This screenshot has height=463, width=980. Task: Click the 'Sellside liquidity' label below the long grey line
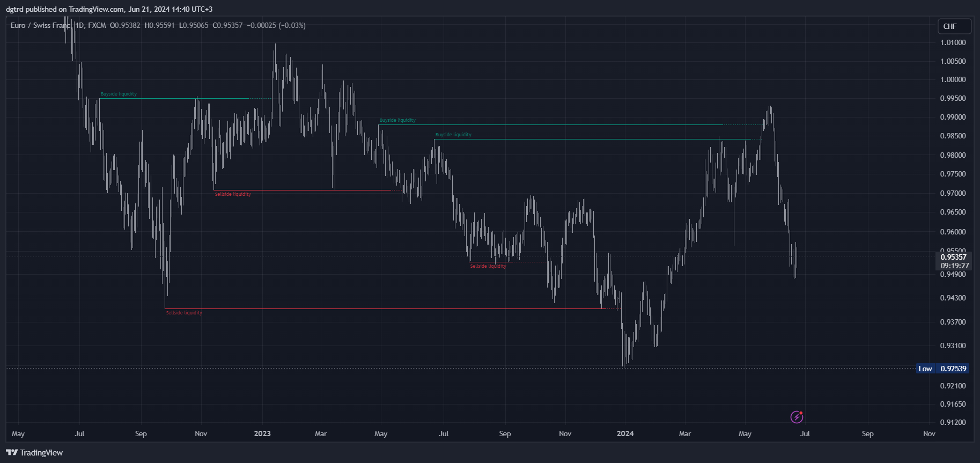coord(184,313)
